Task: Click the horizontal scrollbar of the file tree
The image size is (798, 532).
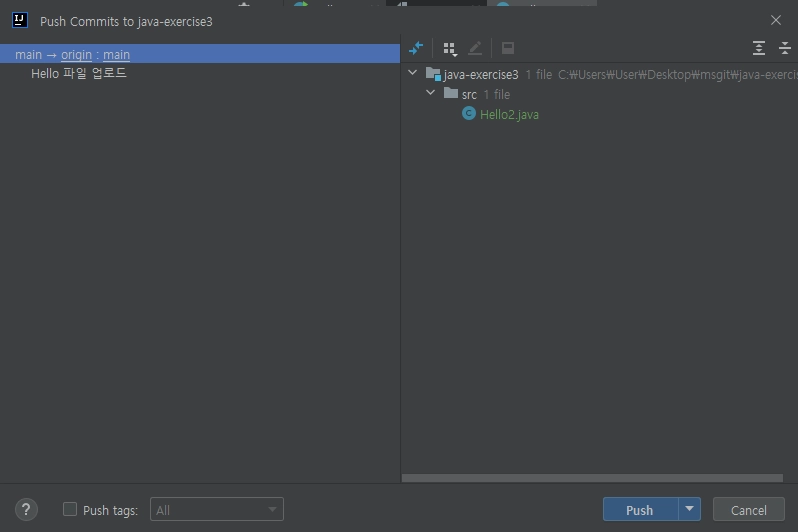Action: coord(592,478)
